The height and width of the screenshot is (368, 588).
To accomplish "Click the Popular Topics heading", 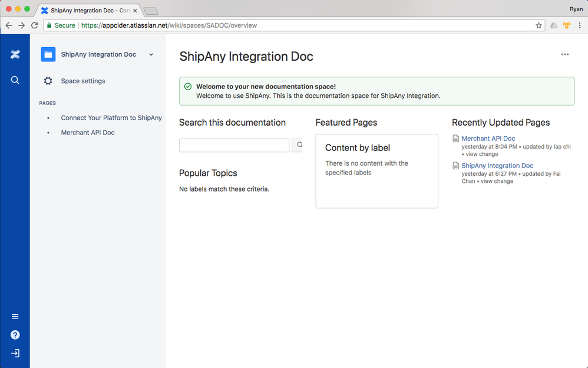I will click(208, 173).
